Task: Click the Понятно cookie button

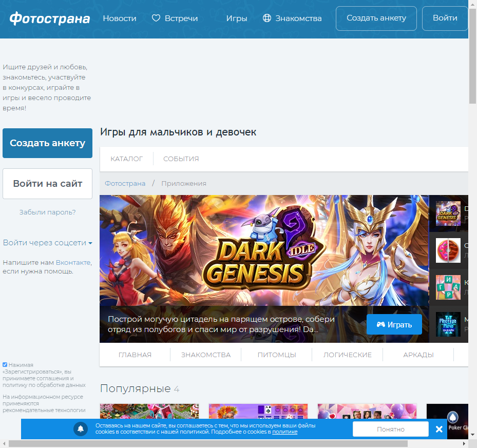Action: coord(391,429)
